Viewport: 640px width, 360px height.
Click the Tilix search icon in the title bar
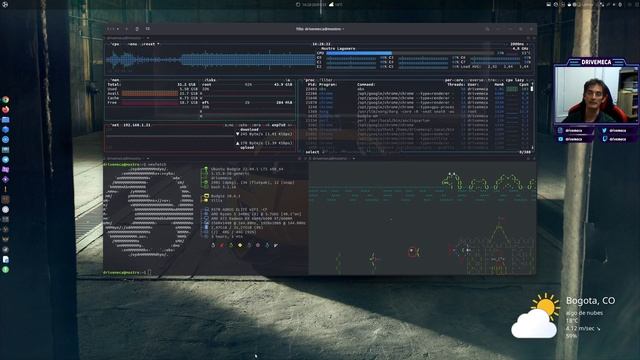[x=487, y=29]
